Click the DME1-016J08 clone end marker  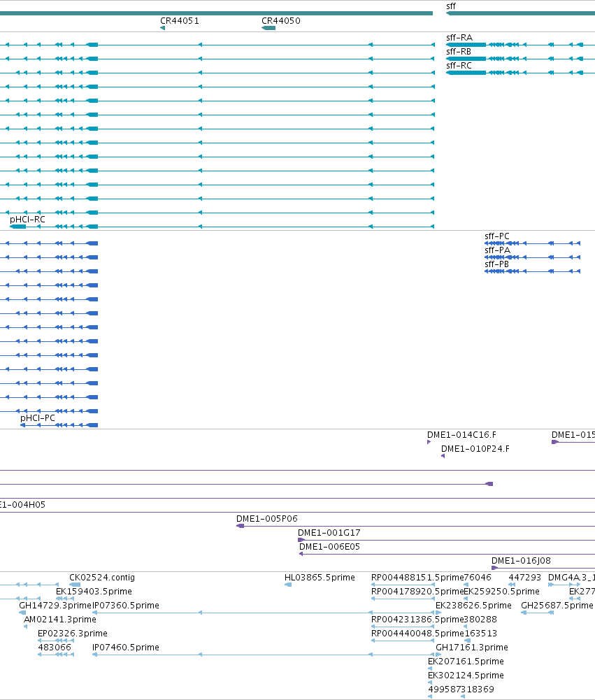494,568
